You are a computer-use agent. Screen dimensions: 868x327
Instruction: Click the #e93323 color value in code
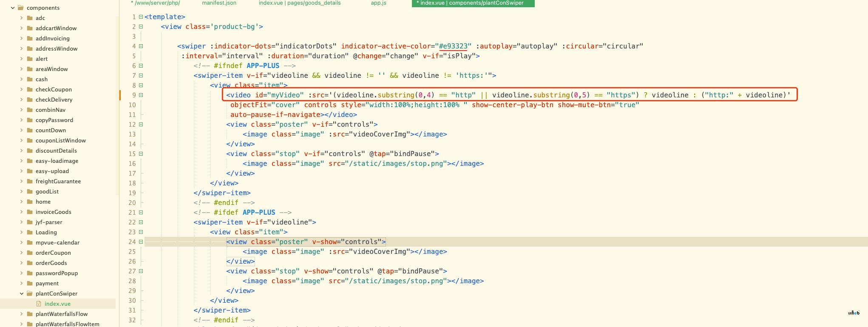[453, 46]
